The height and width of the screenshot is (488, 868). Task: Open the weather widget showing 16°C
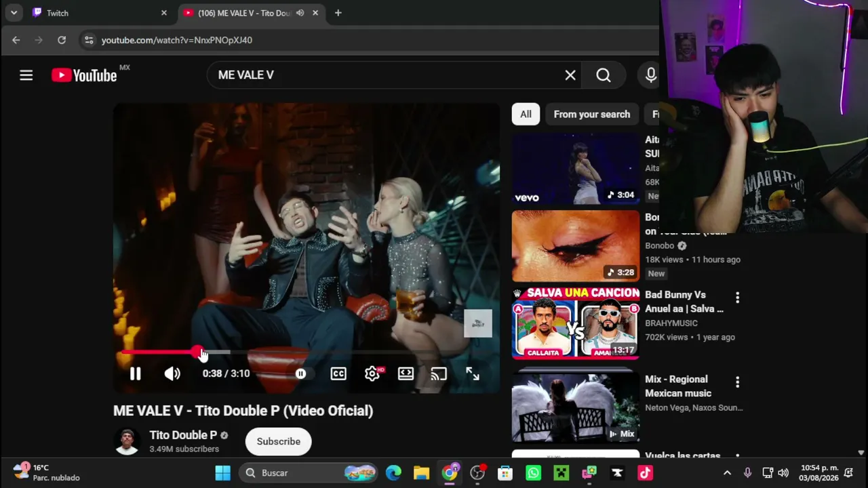pos(46,472)
